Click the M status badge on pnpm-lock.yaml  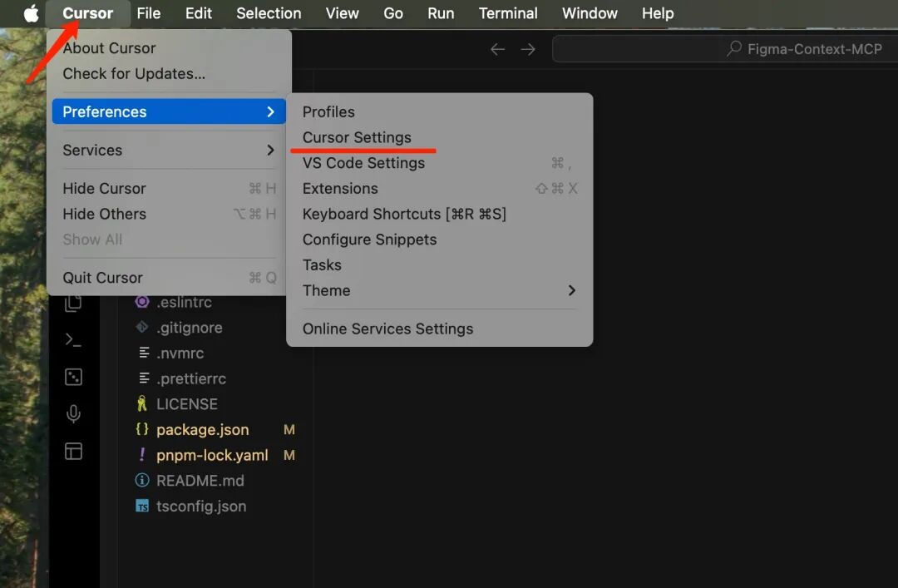point(289,456)
